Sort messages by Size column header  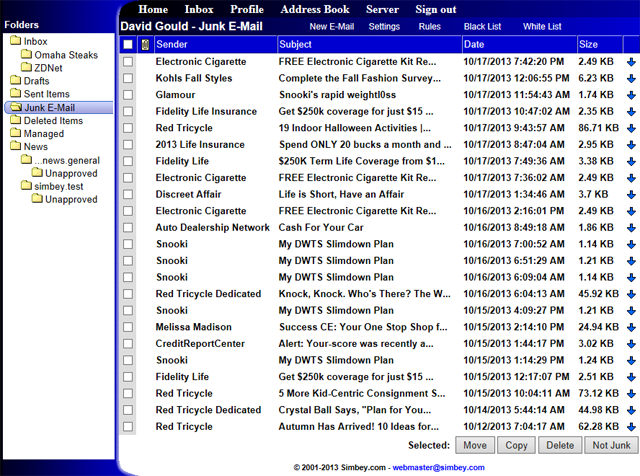[x=588, y=45]
